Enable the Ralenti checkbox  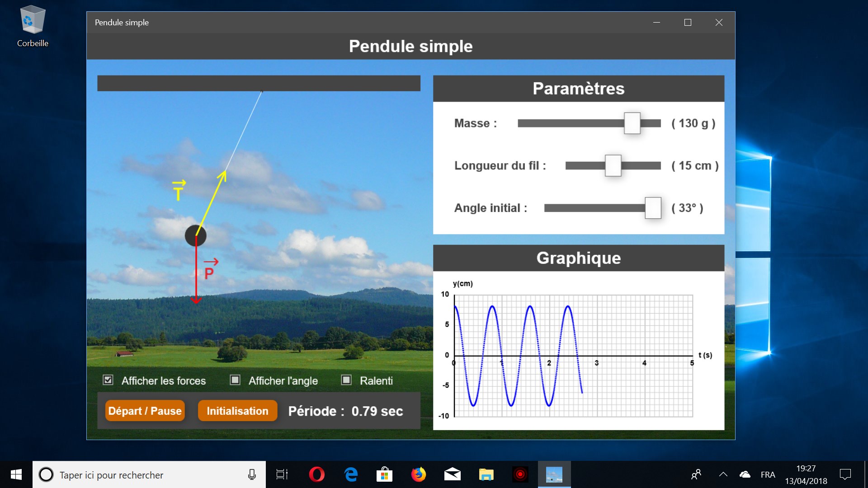click(346, 380)
